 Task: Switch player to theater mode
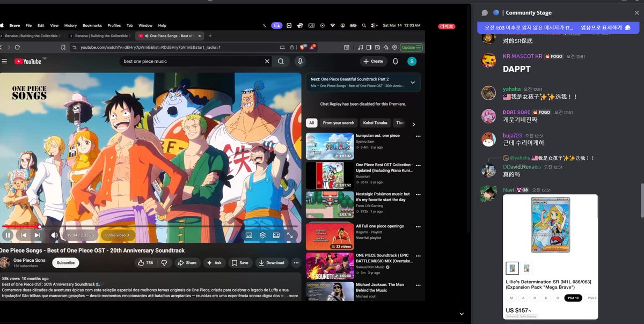click(x=276, y=235)
